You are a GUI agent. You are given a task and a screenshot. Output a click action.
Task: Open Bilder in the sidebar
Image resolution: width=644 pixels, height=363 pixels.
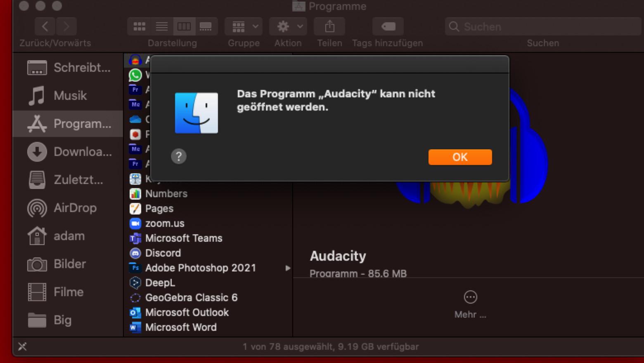68,264
